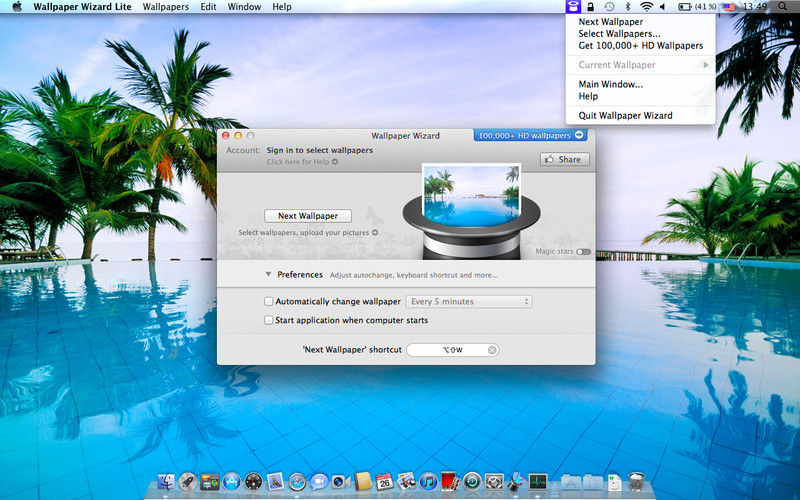Click the 13:49 clock in menu bar

pyautogui.click(x=755, y=7)
